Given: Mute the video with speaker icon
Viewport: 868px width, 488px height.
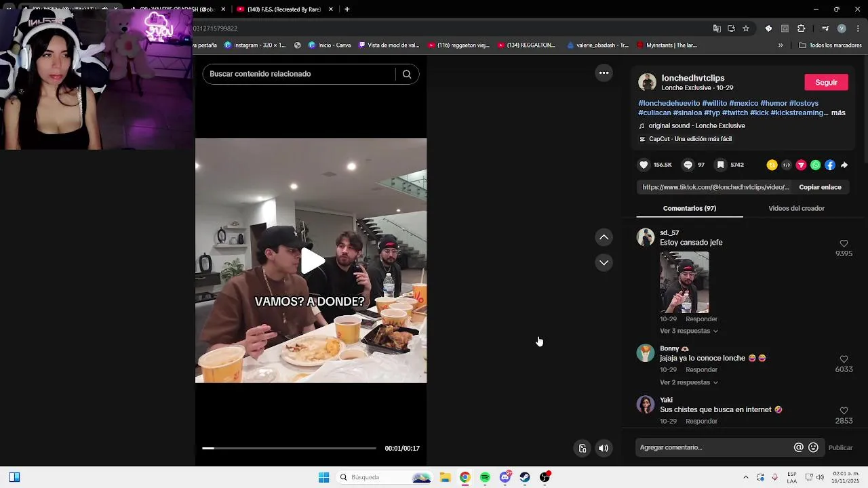Looking at the screenshot, I should pyautogui.click(x=604, y=448).
